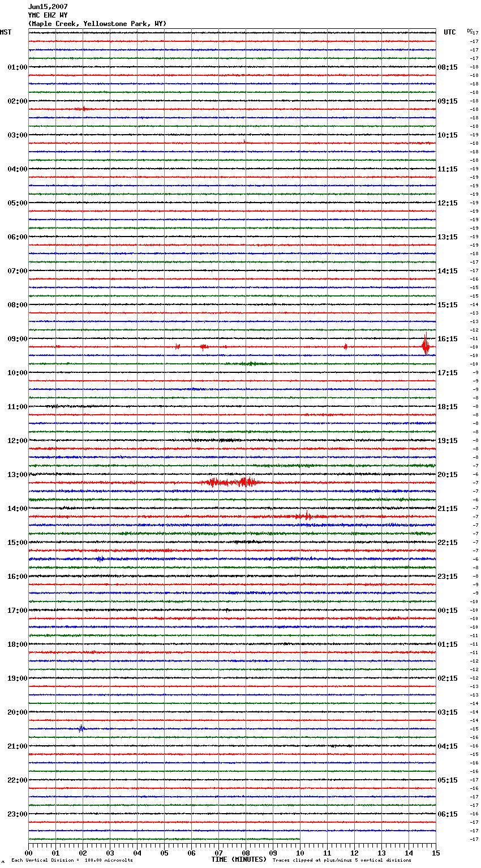Select the 02:00 MST time label
Screen dimensions: 481x868
coord(18,101)
